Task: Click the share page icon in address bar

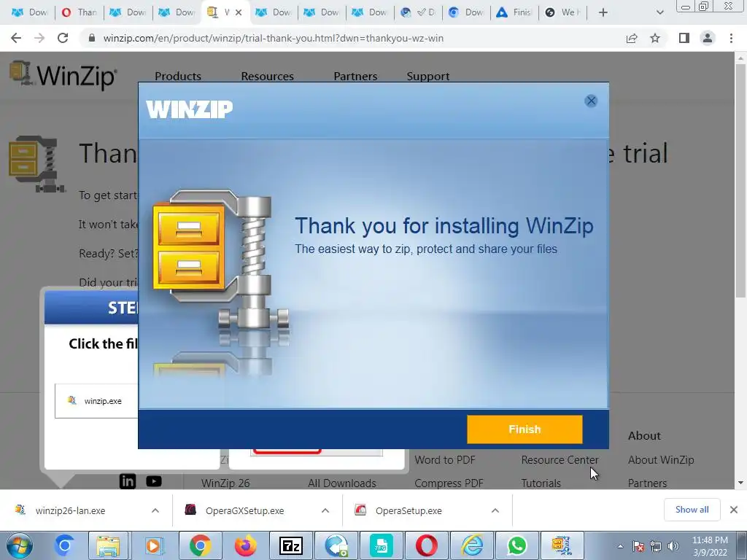Action: coord(632,38)
